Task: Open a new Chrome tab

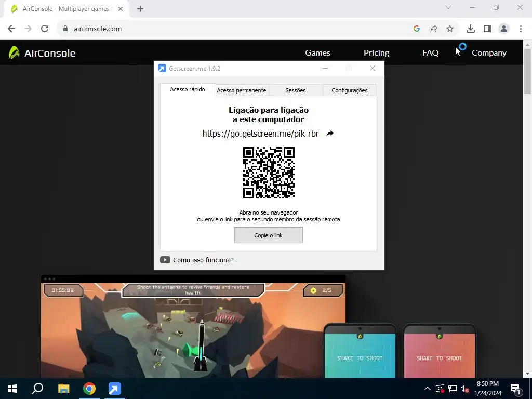Action: coord(140,9)
